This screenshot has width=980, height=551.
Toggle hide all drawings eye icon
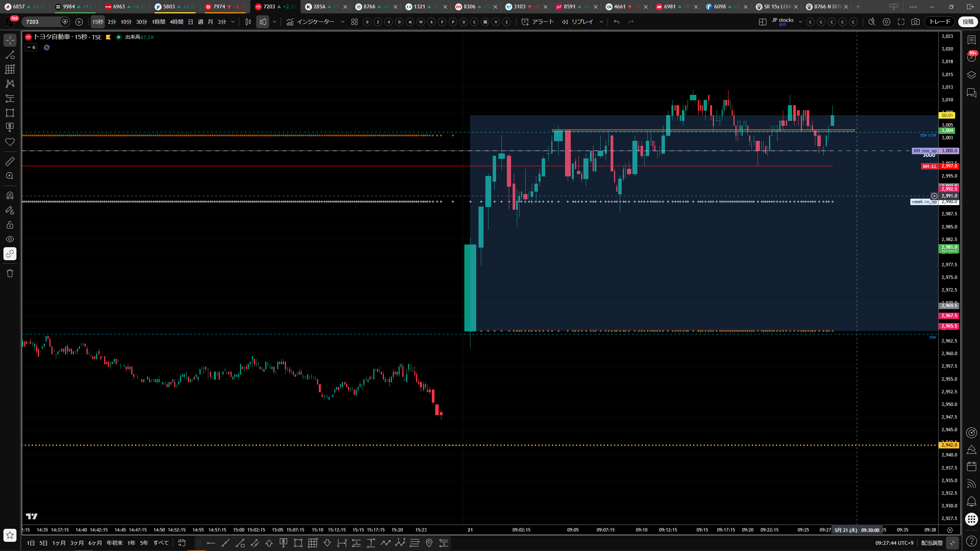(10, 239)
